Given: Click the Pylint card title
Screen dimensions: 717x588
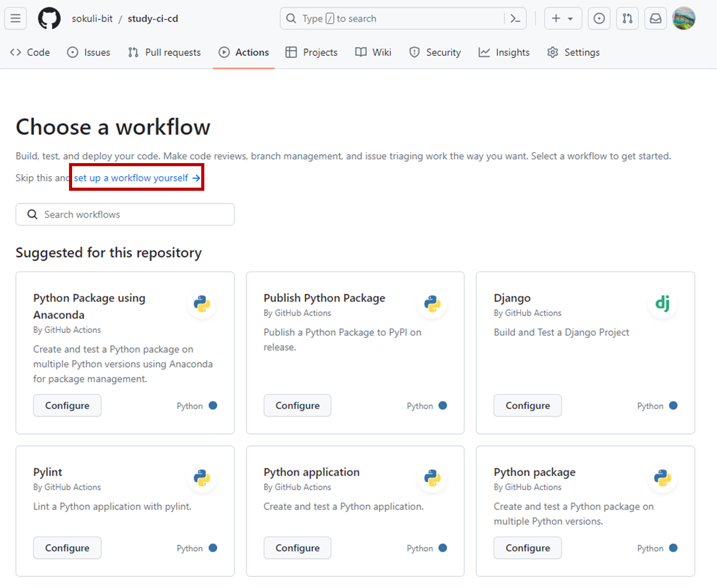Looking at the screenshot, I should pyautogui.click(x=48, y=472).
